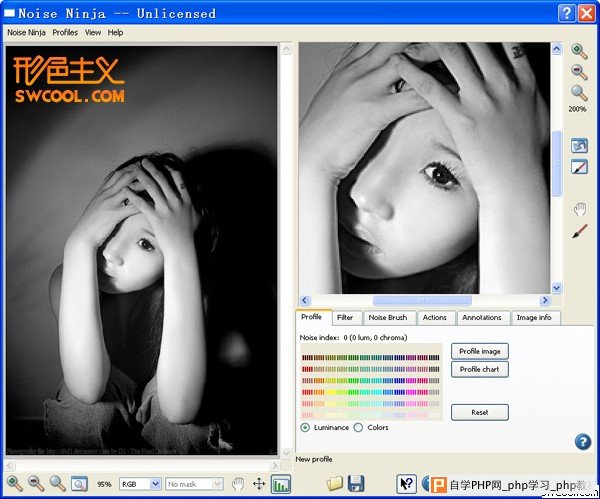Click zoom-to-fit icon beside 95%

(79, 484)
